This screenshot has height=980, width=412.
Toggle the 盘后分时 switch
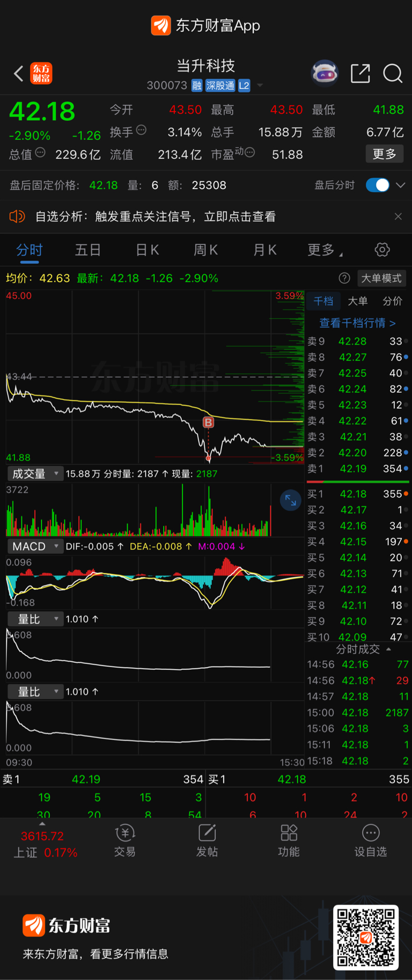coord(378,185)
